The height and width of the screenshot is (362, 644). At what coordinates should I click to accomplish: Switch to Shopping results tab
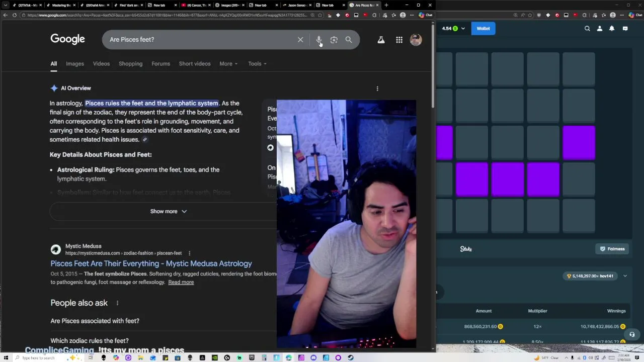click(130, 64)
